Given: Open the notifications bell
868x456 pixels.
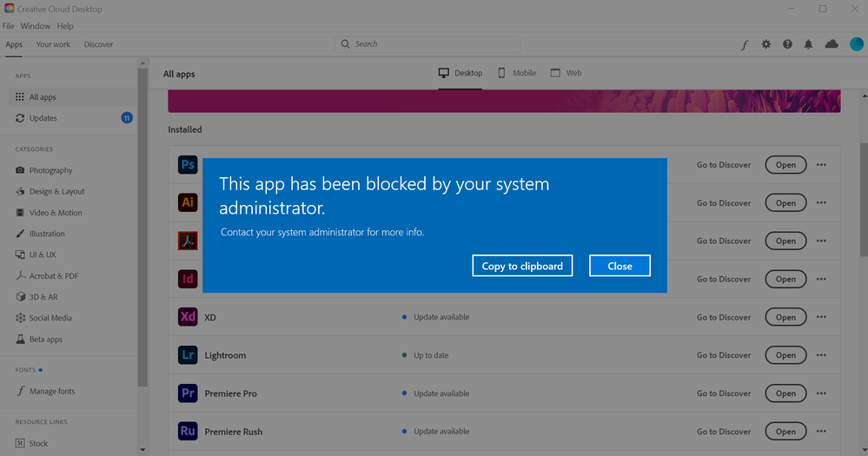Looking at the screenshot, I should (x=809, y=44).
